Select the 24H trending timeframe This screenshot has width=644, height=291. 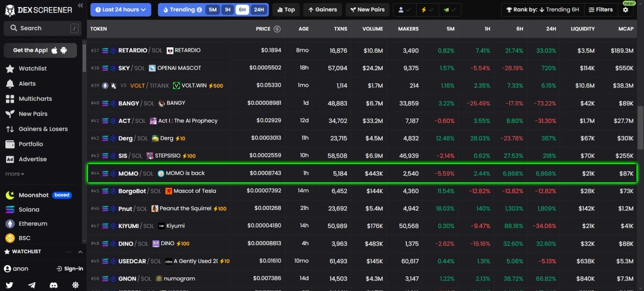click(x=259, y=10)
